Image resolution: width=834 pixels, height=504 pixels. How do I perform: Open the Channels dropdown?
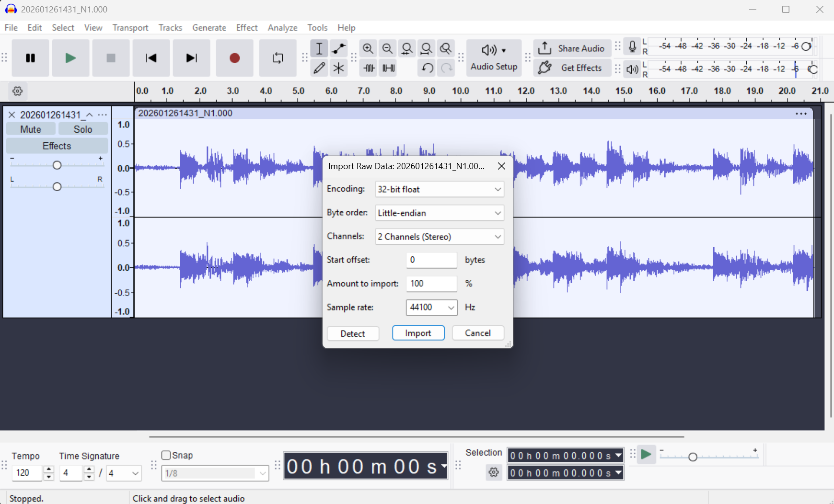[x=439, y=237]
